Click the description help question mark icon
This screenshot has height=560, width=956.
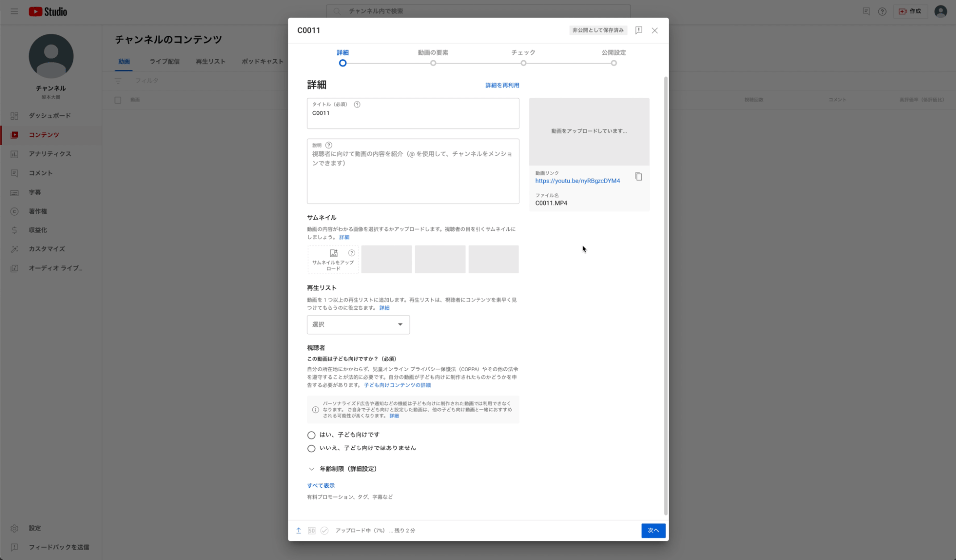coord(329,145)
